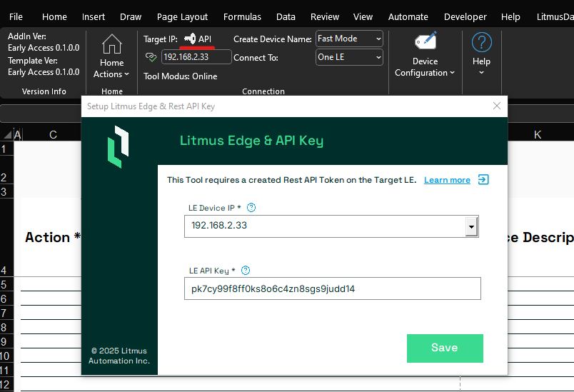
Task: Click the connection check icon beside IP field
Action: (151, 56)
